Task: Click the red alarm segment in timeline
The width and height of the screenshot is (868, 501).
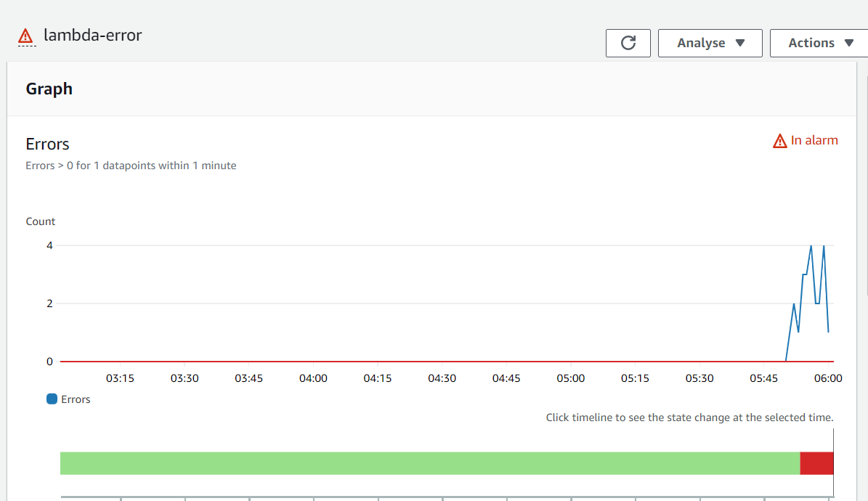Action: (816, 463)
